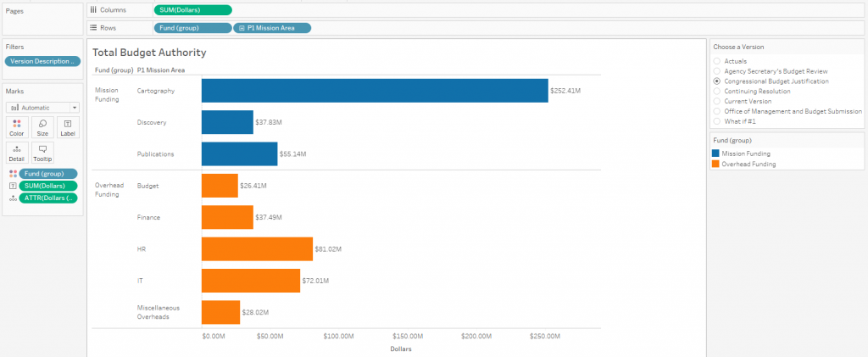Click the Cartography row label
This screenshot has width=868, height=357.
point(156,91)
